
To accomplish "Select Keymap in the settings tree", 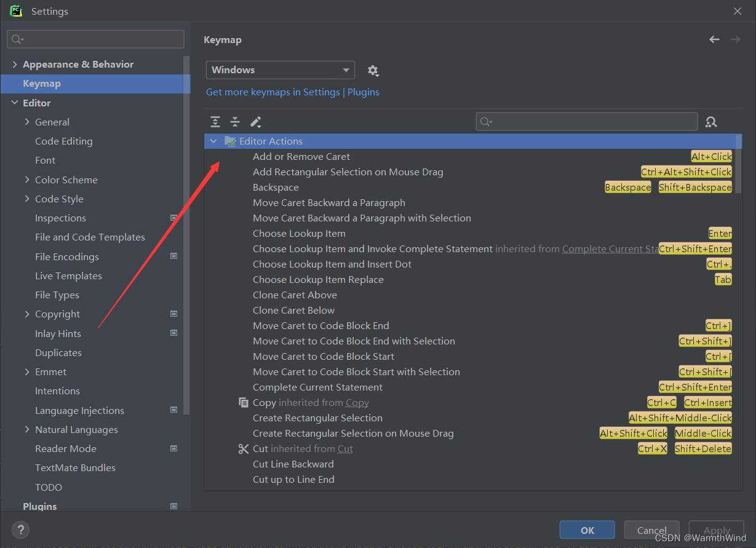I will (x=95, y=84).
